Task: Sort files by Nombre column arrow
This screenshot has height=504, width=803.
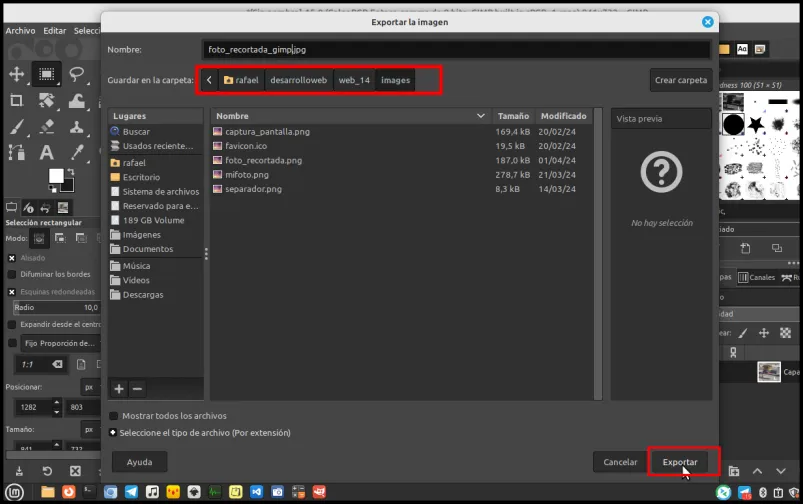Action: (480, 116)
